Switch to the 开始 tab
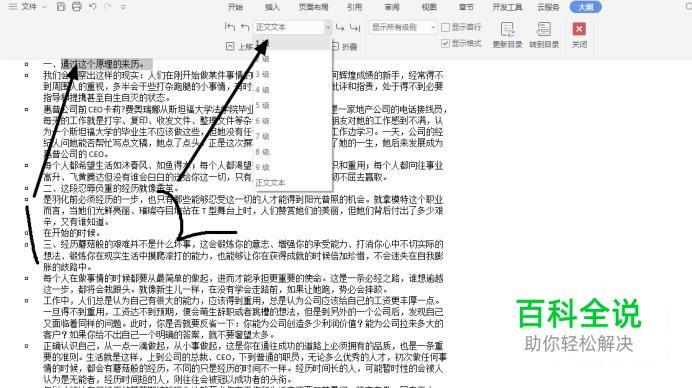The height and width of the screenshot is (388, 692). tap(235, 7)
